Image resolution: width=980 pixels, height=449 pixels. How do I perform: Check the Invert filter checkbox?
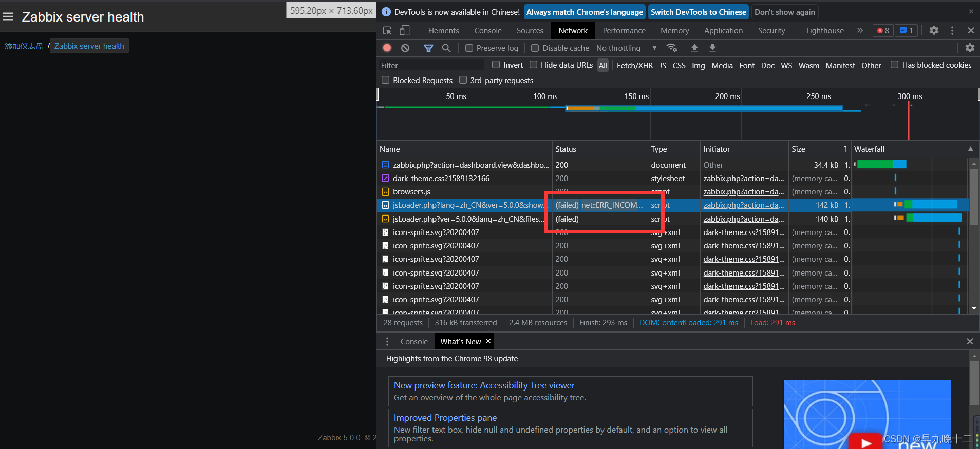point(496,65)
